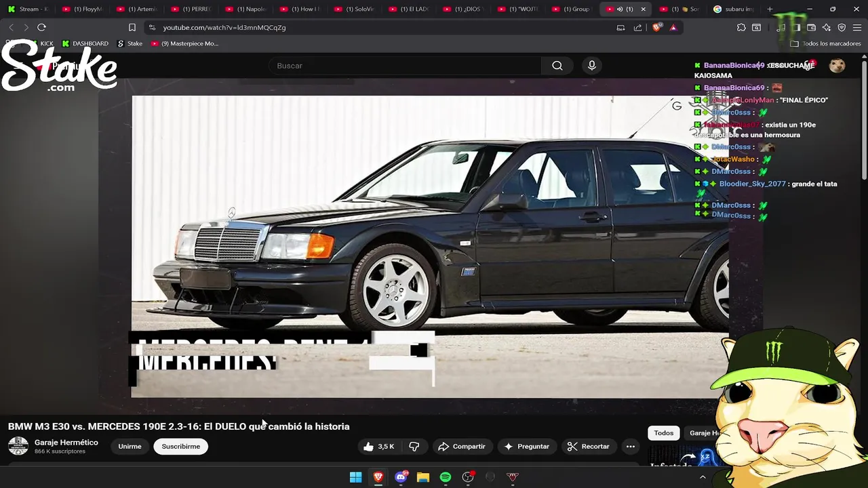This screenshot has height=488, width=868.
Task: Open Discord from the taskbar
Action: 401,477
